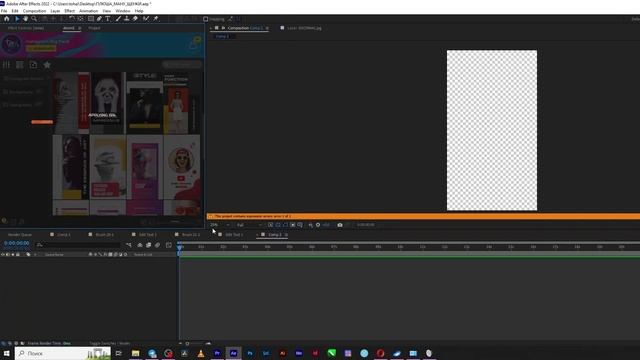The height and width of the screenshot is (360, 640).
Task: Open VLC from the taskbar
Action: 201,353
